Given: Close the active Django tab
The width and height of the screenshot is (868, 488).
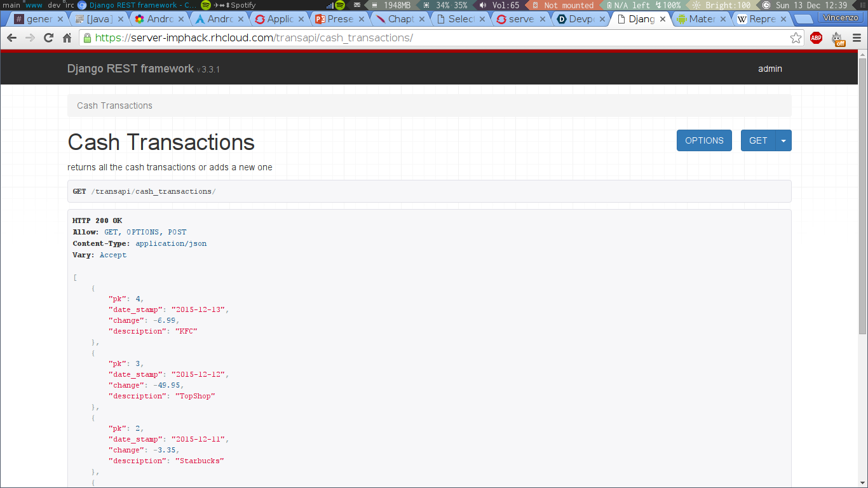Looking at the screenshot, I should 663,19.
